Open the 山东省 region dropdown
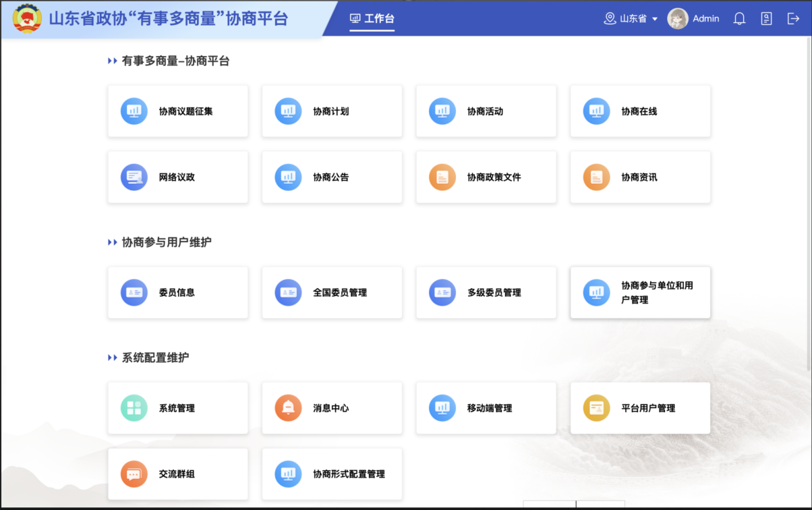 click(x=631, y=19)
